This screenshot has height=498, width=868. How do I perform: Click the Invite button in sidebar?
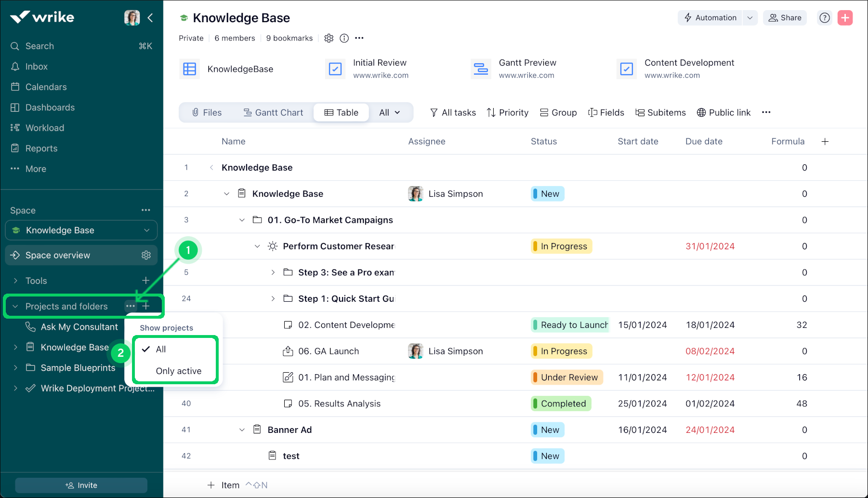tap(81, 485)
